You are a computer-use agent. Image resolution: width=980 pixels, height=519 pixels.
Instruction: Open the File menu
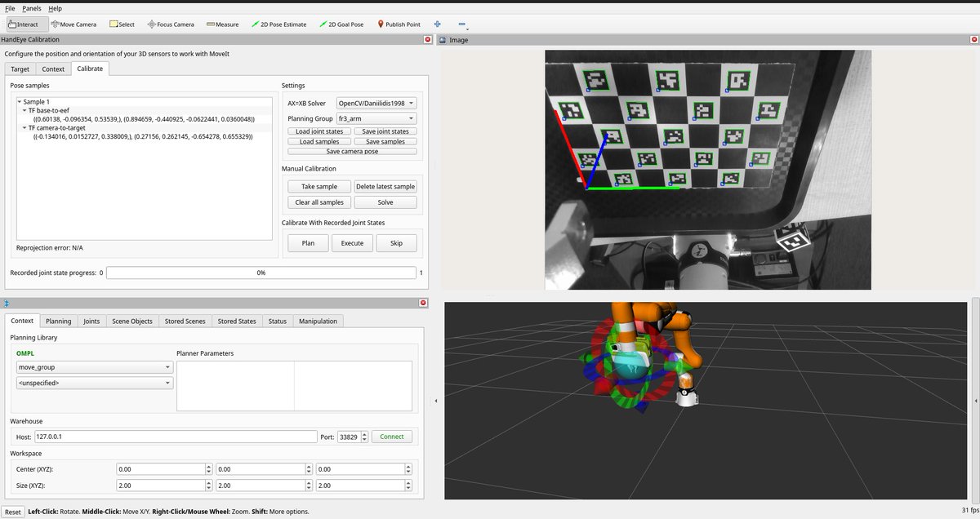tap(10, 7)
